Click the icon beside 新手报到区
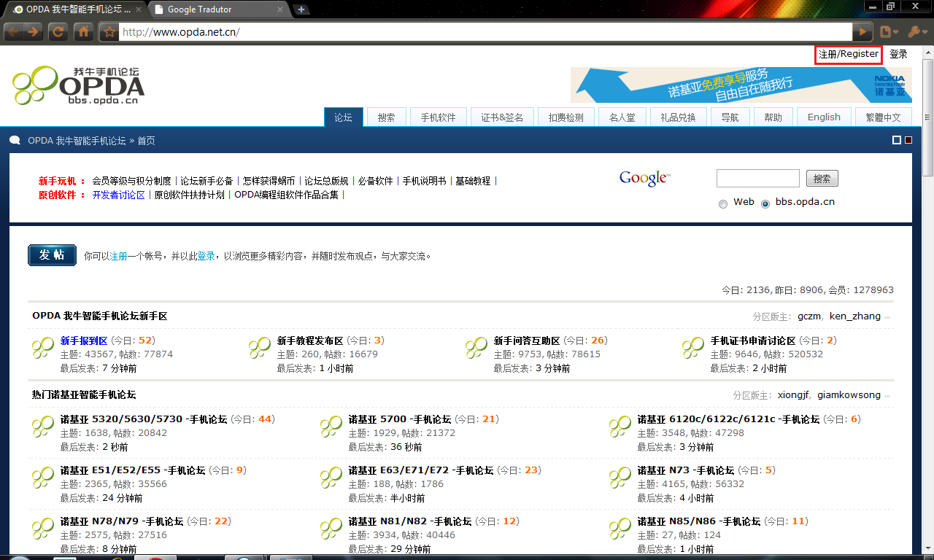This screenshot has height=560, width=934. (43, 348)
